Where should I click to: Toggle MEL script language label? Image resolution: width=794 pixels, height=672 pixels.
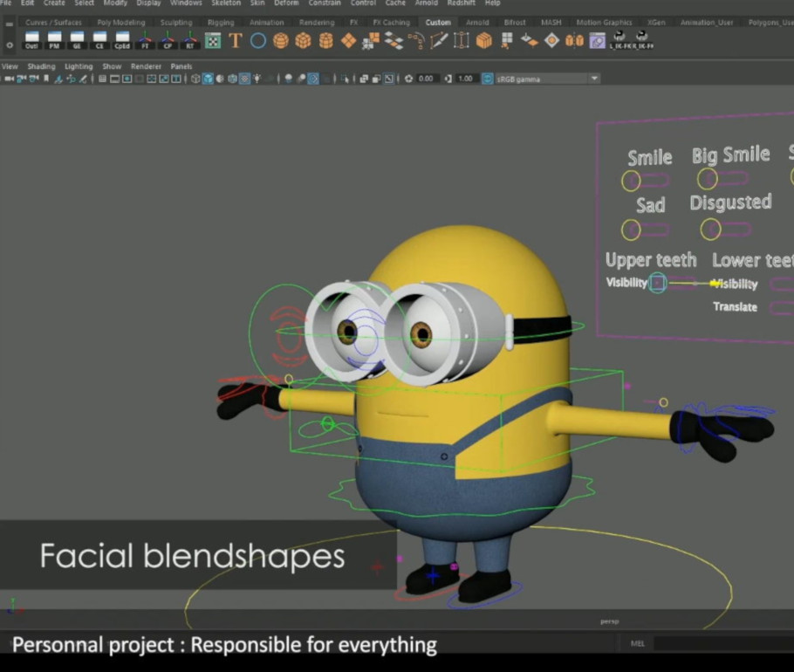638,644
